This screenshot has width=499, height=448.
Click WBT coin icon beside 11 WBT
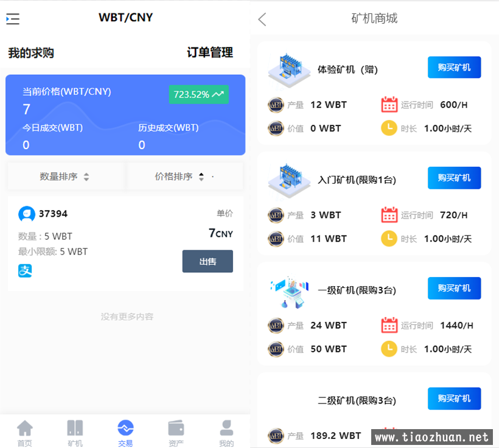pos(276,239)
